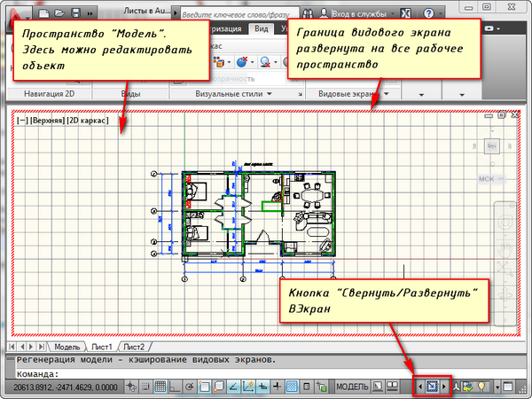Click the Minimize/Maximize viewport button
Screen dimensions: 532x399
click(434, 387)
